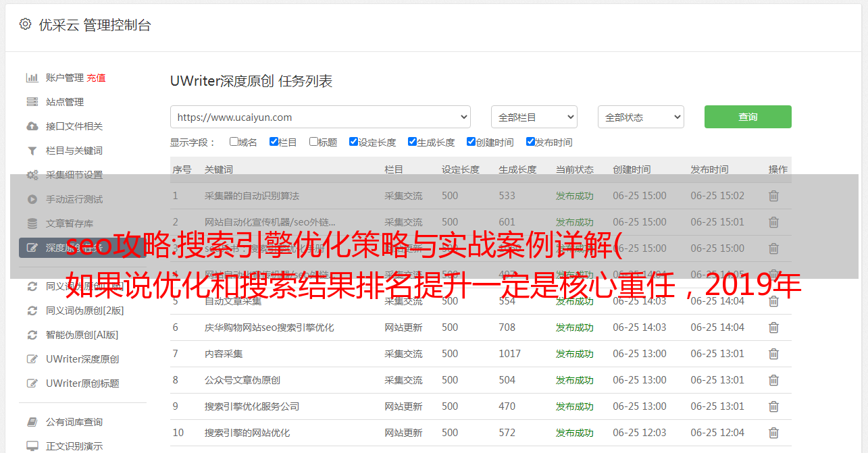This screenshot has height=453, width=868.
Task: Click the 站点管理 server icon
Action: [32, 102]
